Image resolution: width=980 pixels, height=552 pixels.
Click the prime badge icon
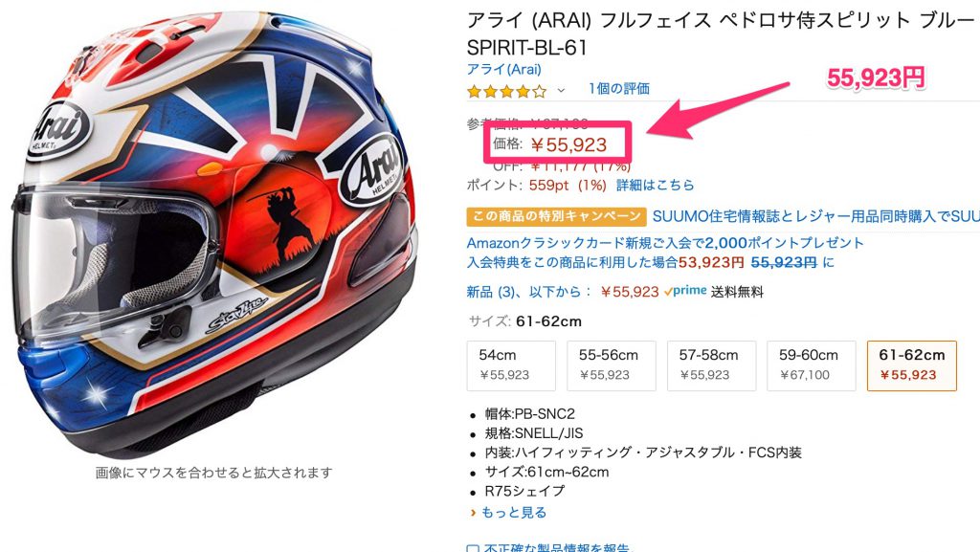pyautogui.click(x=685, y=291)
